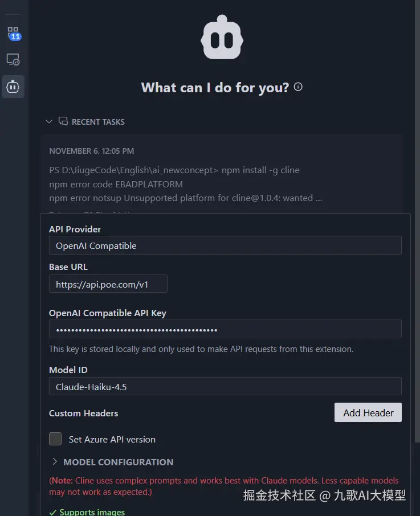Collapse the Recent Tasks section chevron
This screenshot has height=516, width=420.
tap(49, 122)
